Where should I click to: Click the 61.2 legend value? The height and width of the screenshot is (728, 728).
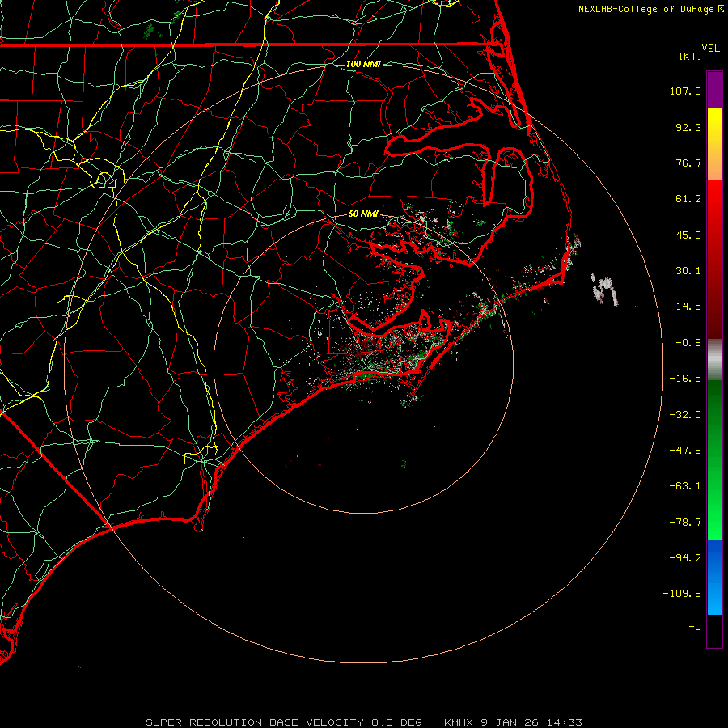click(x=688, y=199)
